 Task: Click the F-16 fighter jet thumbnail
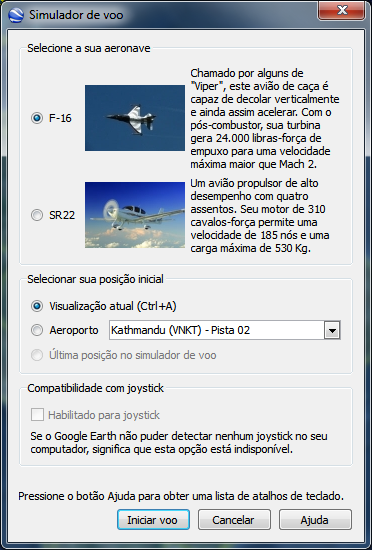tap(135, 118)
